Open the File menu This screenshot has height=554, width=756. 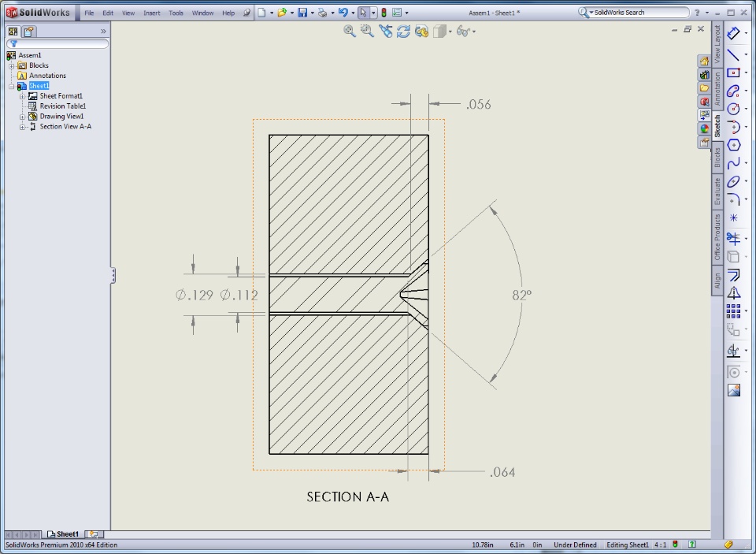click(89, 13)
